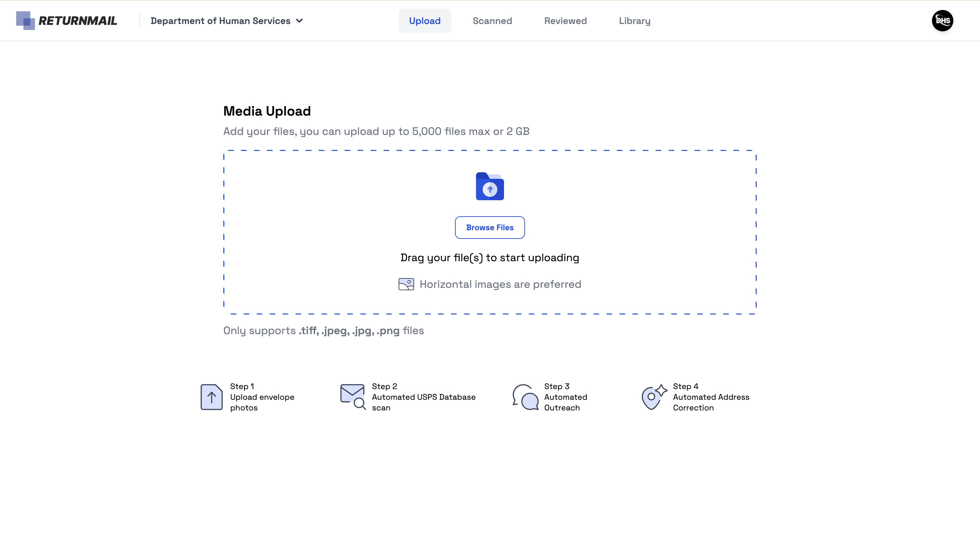Click the Step 2 envelope scan icon
Screen dimensions: 980x555
pyautogui.click(x=353, y=397)
